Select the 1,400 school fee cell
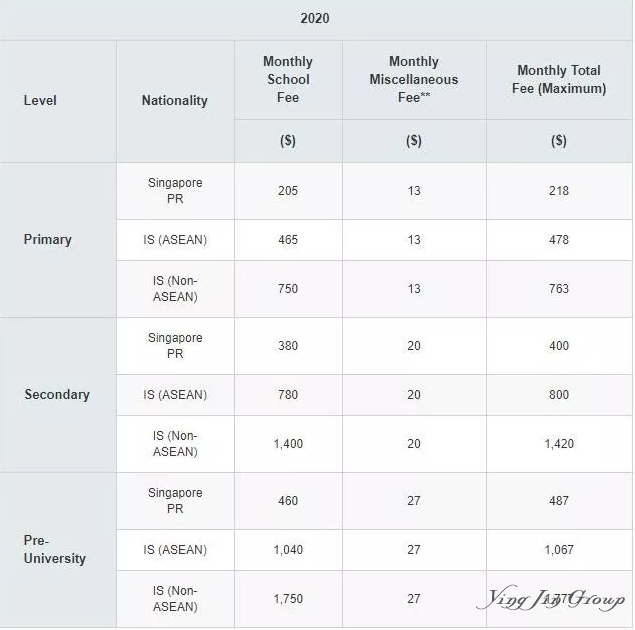Viewport: 635px width, 630px height. (x=288, y=444)
